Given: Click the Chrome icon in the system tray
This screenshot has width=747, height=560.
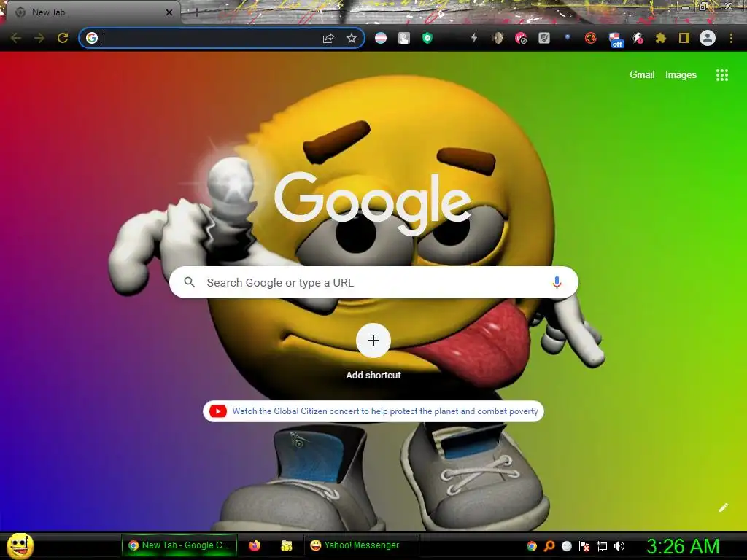Looking at the screenshot, I should (532, 546).
